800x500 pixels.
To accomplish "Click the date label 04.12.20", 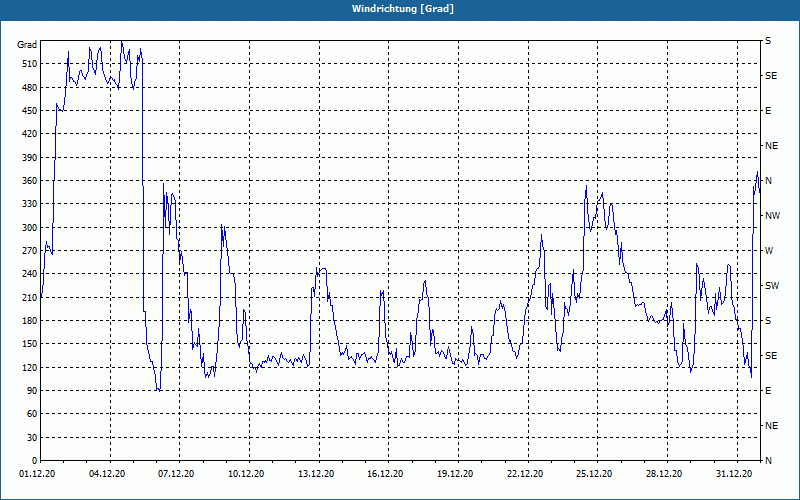I will tap(107, 474).
